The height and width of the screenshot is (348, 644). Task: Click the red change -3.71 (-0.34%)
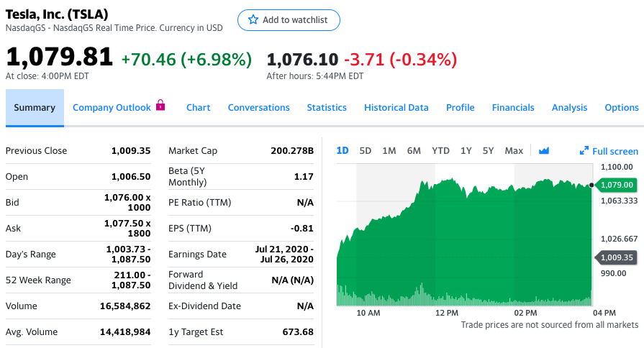(x=401, y=60)
